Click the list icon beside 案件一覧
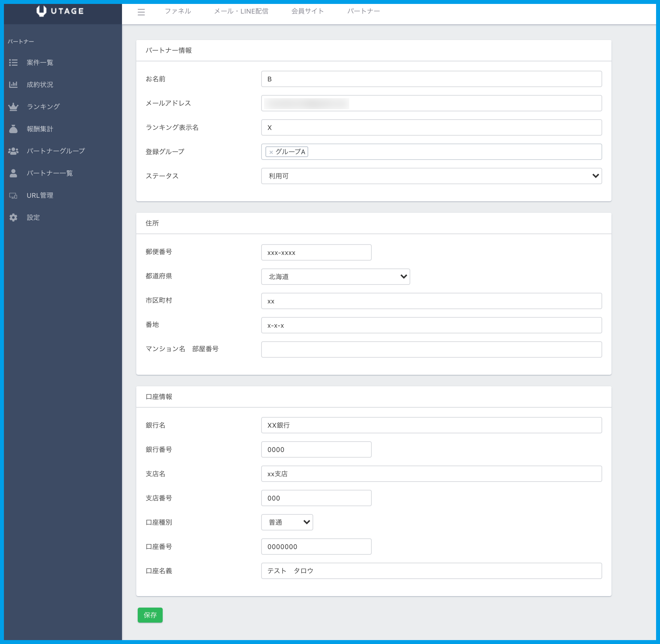 click(x=13, y=63)
